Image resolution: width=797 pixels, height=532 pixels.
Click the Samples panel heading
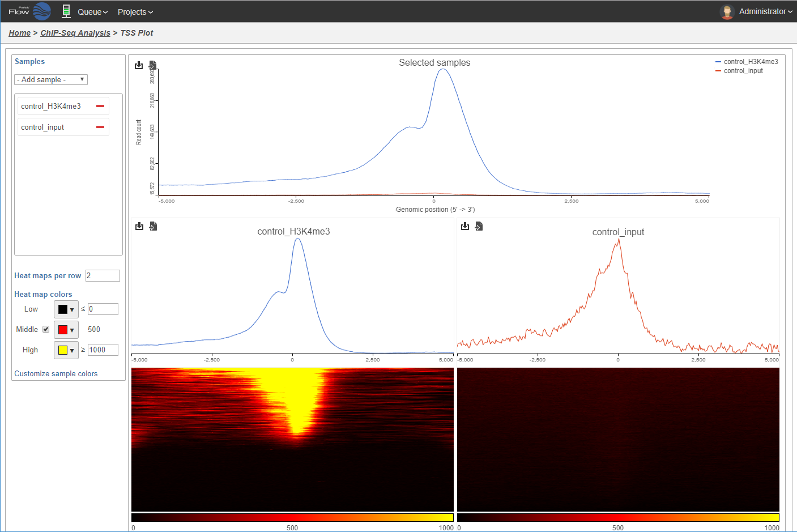click(x=29, y=61)
